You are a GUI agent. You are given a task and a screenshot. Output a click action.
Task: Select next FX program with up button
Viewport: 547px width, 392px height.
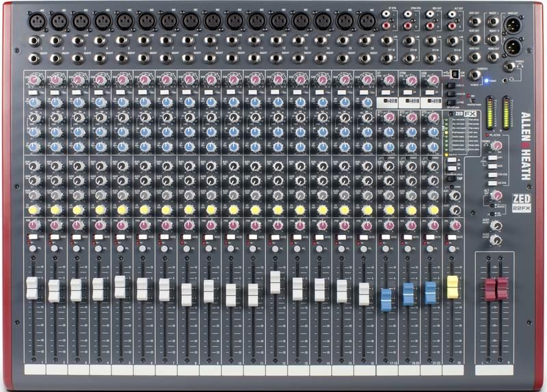[x=452, y=160]
